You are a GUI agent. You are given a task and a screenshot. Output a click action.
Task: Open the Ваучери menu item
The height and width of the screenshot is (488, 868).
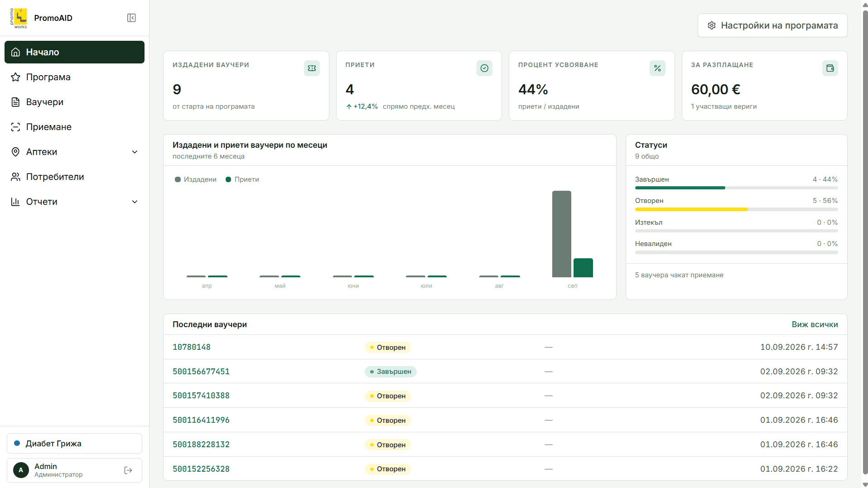click(x=74, y=102)
